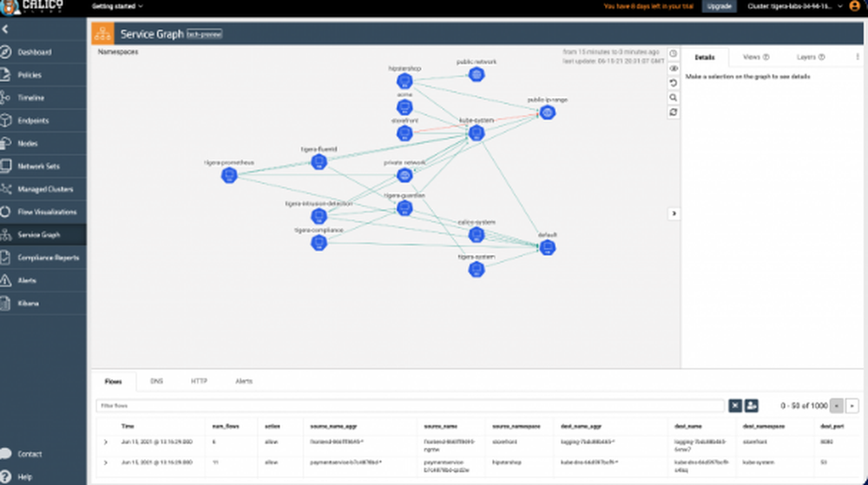Select the public ip range node
Image resolution: width=868 pixels, height=485 pixels.
point(548,112)
